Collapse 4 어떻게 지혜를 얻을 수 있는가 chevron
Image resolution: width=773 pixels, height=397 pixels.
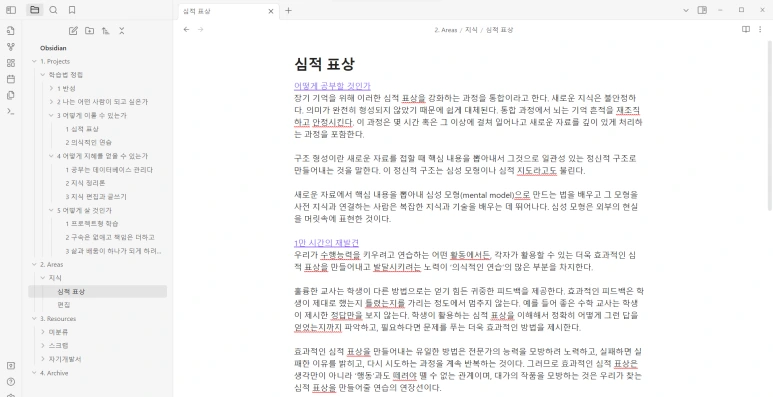tap(51, 156)
